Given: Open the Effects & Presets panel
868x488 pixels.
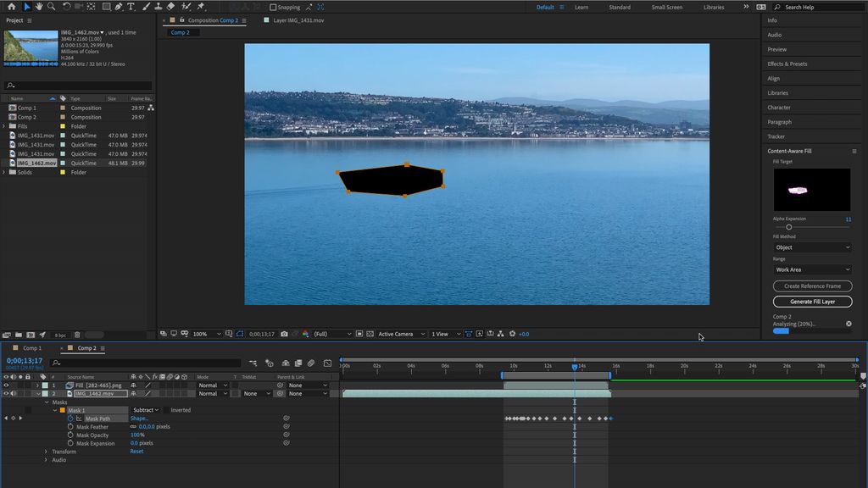Looking at the screenshot, I should [x=789, y=64].
